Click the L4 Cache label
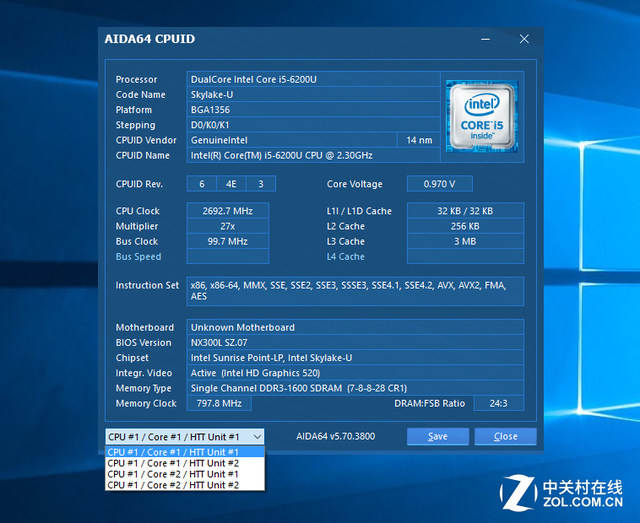 [345, 256]
